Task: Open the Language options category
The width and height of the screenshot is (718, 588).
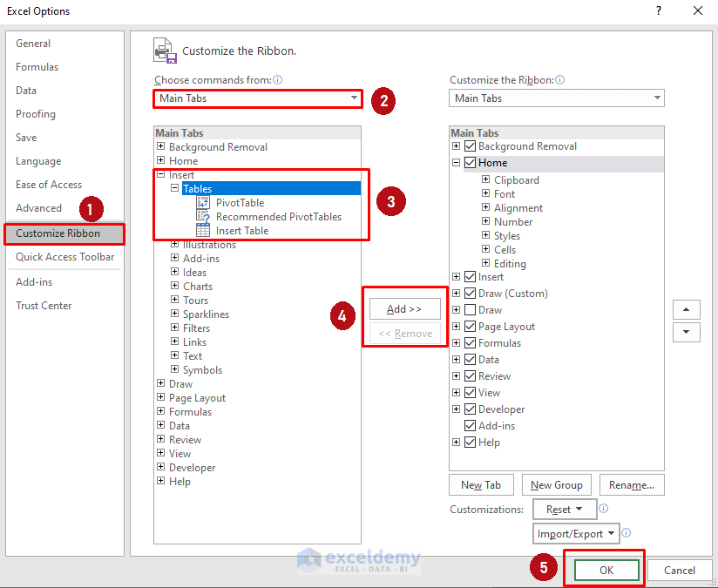Action: [x=38, y=161]
